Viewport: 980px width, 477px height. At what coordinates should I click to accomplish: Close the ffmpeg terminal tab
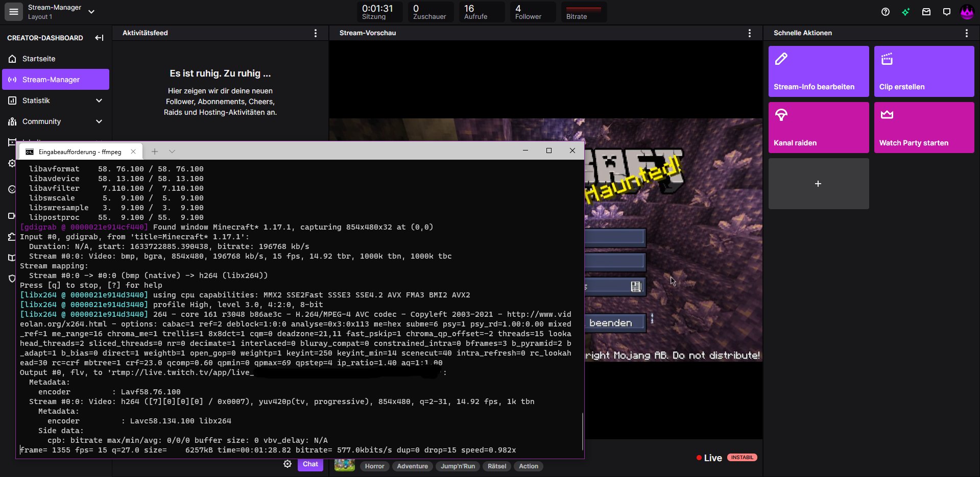(x=133, y=152)
